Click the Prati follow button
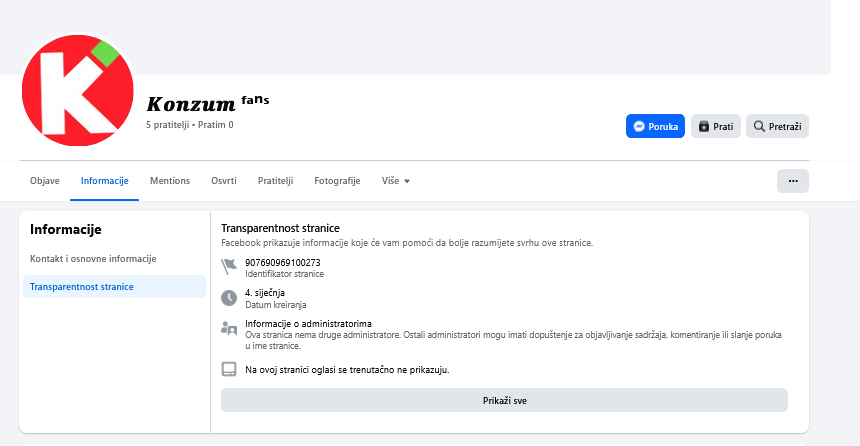The width and height of the screenshot is (860, 446). [x=715, y=126]
